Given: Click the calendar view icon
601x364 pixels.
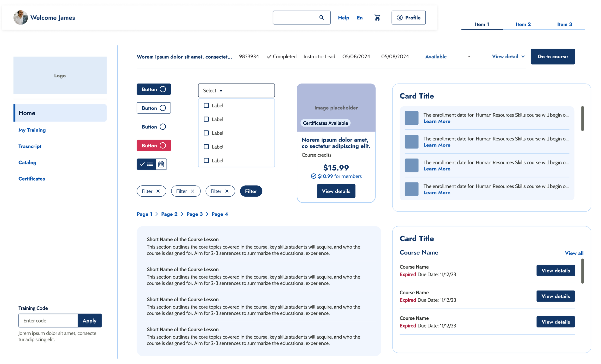Looking at the screenshot, I should pyautogui.click(x=161, y=164).
